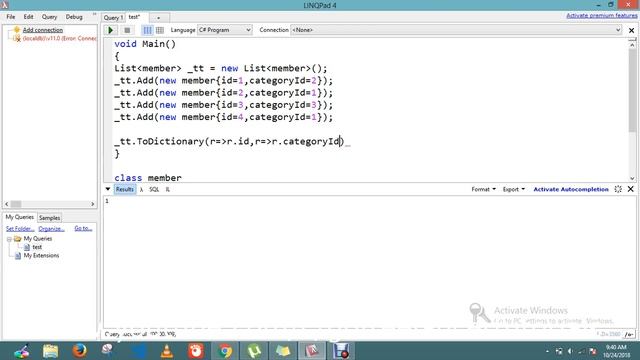Select My Extensions in the tree
The image size is (640, 360).
point(41,256)
